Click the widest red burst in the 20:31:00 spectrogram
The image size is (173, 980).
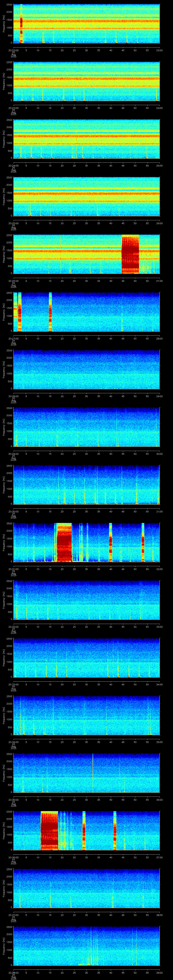pos(64,543)
